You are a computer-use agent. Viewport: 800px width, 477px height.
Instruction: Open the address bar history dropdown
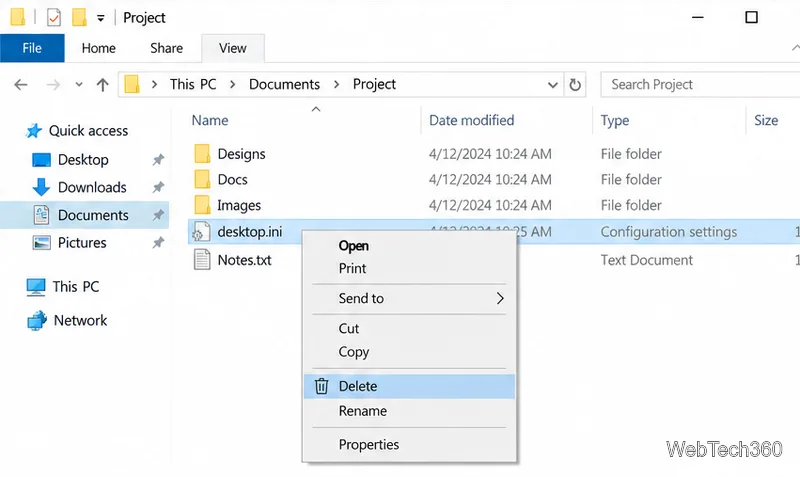pos(552,85)
